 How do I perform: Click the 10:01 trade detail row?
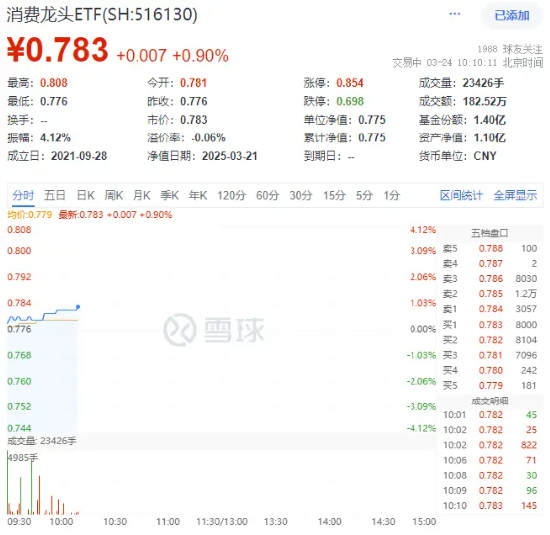click(x=490, y=415)
